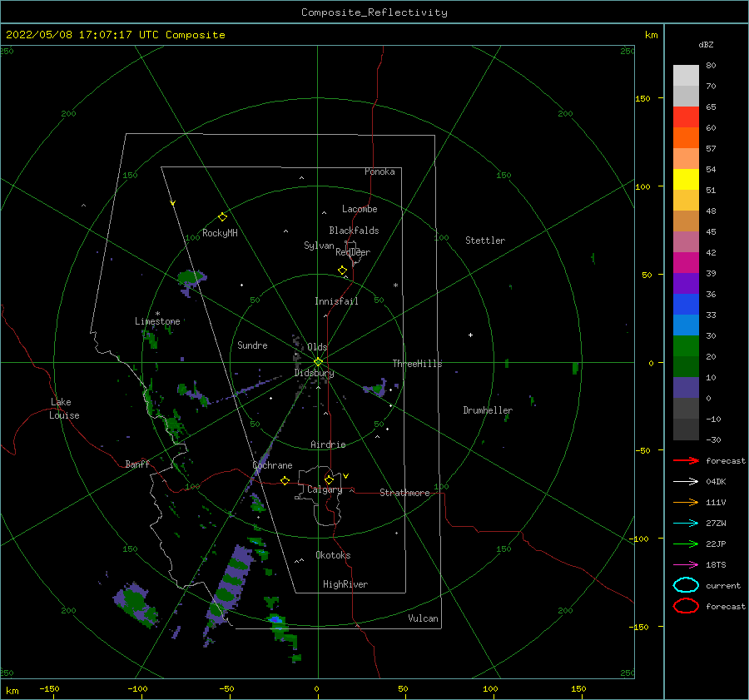Click the Lake Louise label
This screenshot has height=700, width=749.
click(x=64, y=409)
